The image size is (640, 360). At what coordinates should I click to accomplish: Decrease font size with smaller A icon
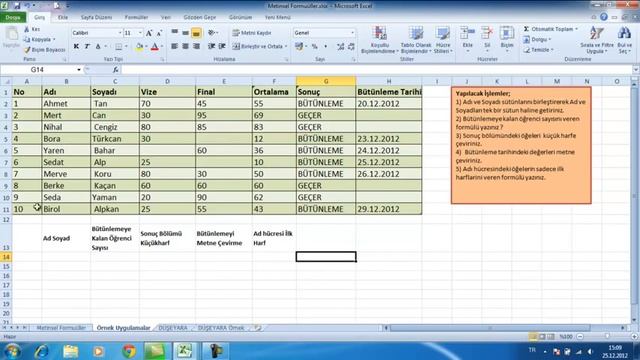(x=159, y=33)
